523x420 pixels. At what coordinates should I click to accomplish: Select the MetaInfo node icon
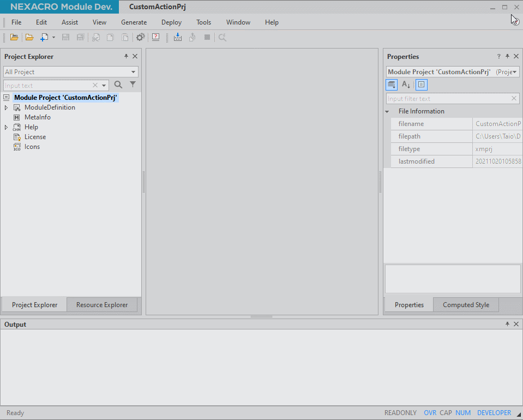(x=17, y=117)
